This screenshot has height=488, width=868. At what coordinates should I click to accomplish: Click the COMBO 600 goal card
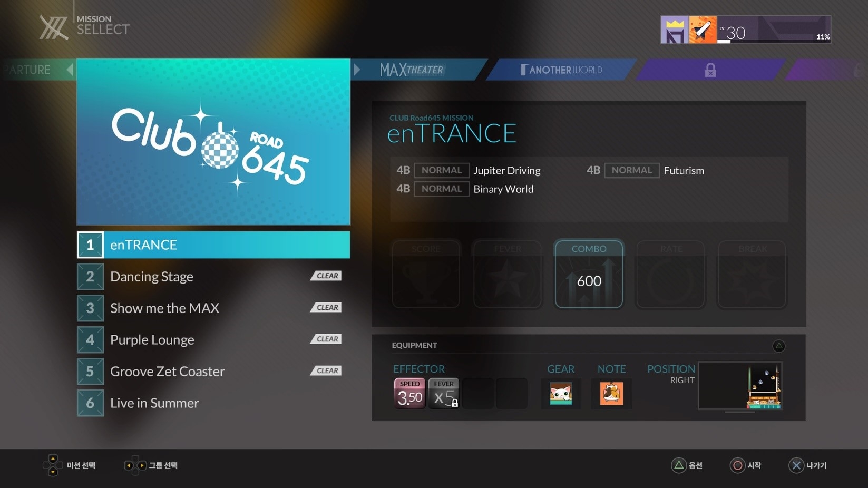(x=589, y=274)
